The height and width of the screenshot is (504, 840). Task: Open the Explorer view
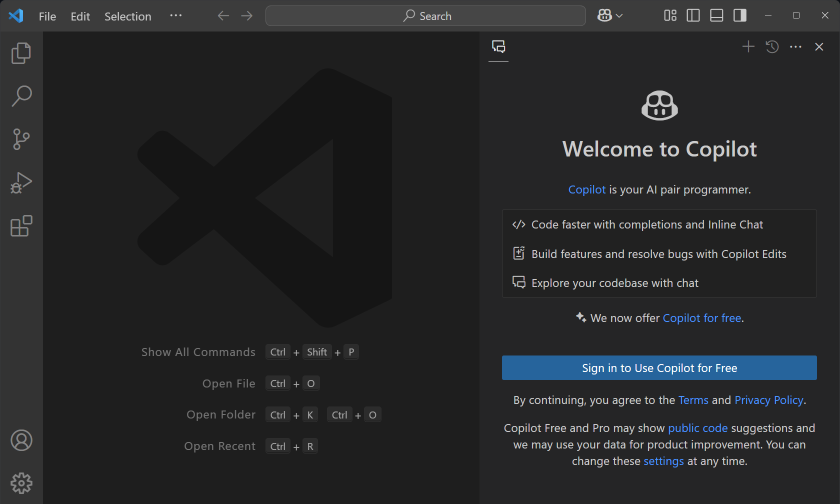click(21, 53)
